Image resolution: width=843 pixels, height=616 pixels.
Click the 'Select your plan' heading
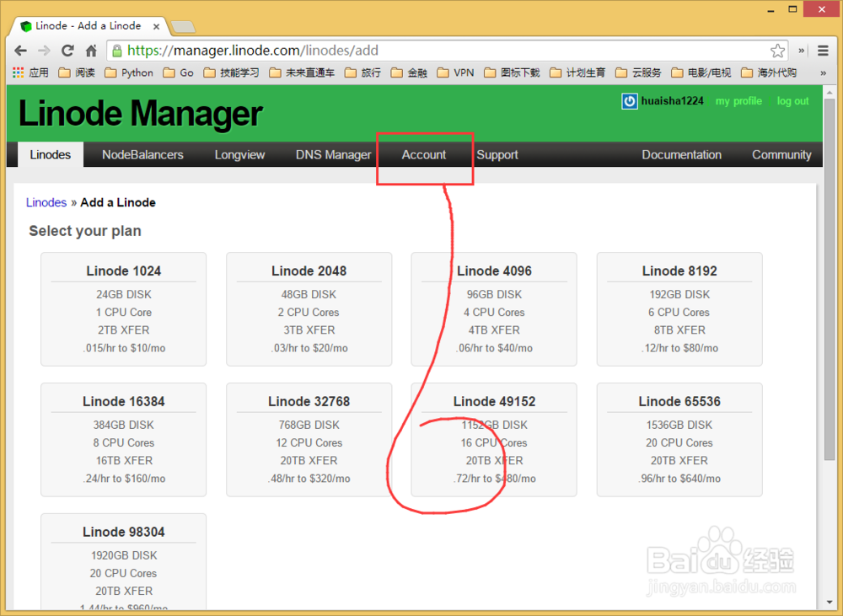coord(85,231)
